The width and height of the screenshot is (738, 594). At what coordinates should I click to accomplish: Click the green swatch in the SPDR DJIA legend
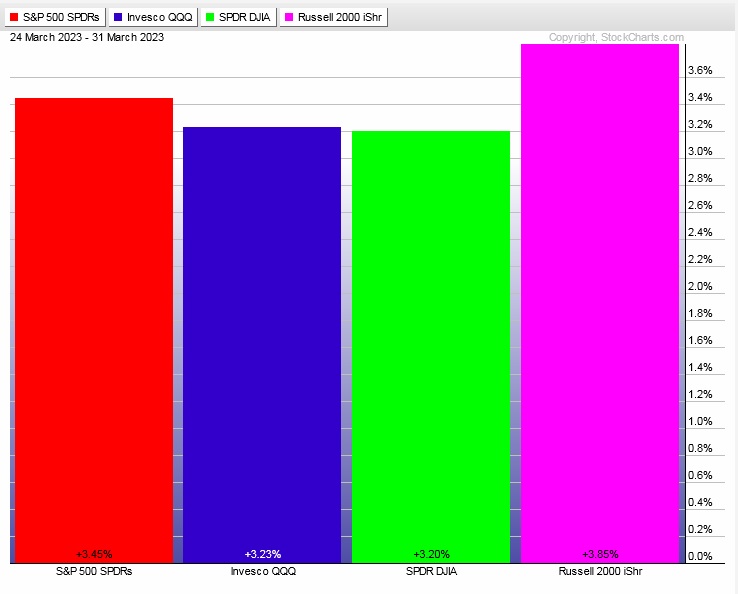click(210, 17)
